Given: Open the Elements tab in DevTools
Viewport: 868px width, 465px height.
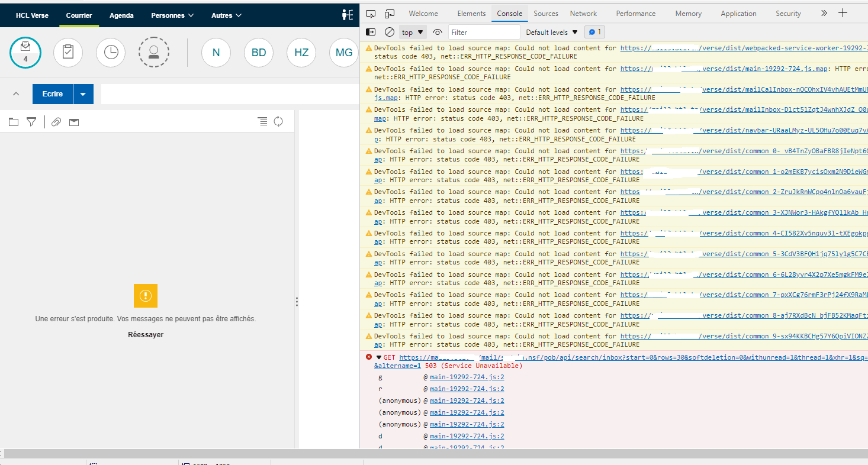Looking at the screenshot, I should tap(471, 14).
